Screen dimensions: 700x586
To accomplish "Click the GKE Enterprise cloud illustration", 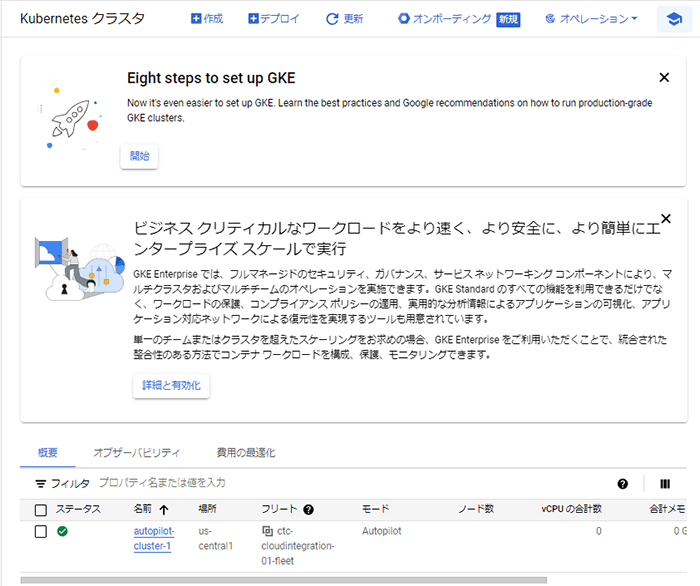I will coord(80,269).
